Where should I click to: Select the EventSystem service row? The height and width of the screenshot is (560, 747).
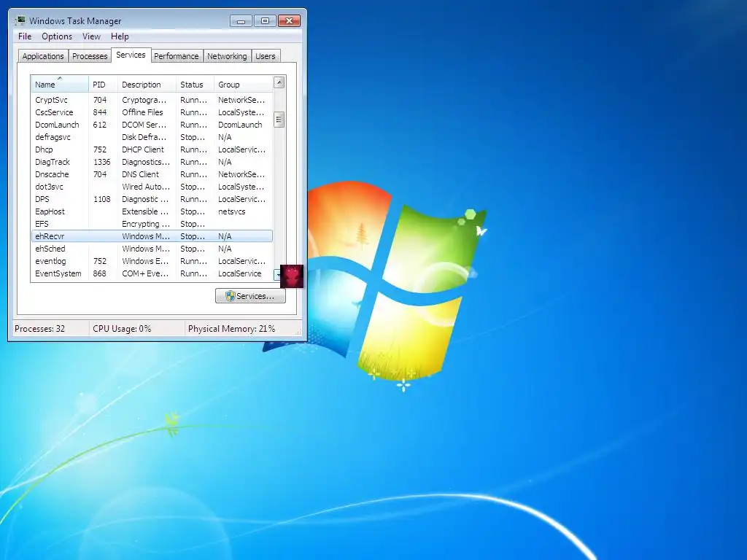152,273
